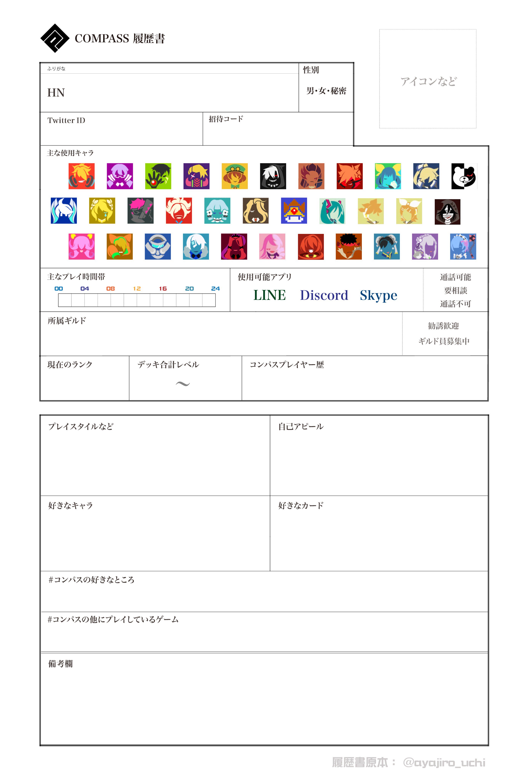Choose the black-hooded white-haired reaper icon

coord(273,176)
